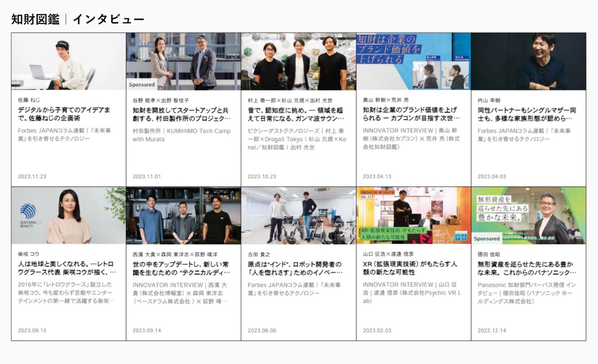Click description starting 2016年に「レトロワグラース」
This screenshot has height=364, width=598.
tap(66, 293)
